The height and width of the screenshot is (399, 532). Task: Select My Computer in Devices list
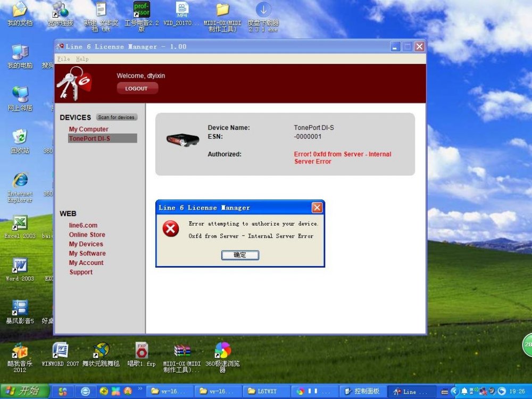[x=88, y=129]
